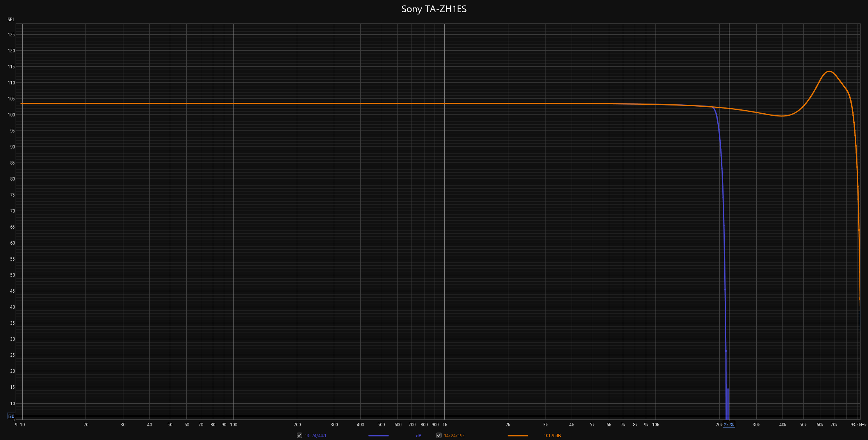Image resolution: width=868 pixels, height=440 pixels.
Task: Click the SPL axis label
Action: pyautogui.click(x=11, y=20)
